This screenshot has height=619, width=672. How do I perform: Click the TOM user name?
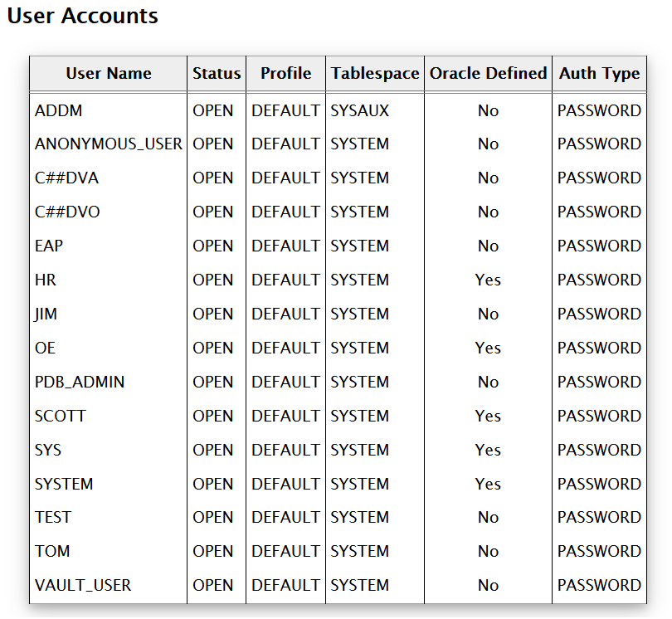click(x=52, y=552)
